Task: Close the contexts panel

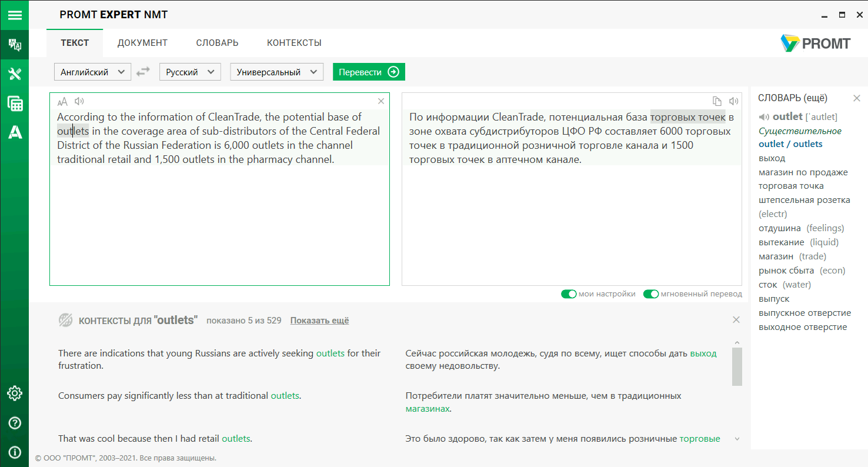Action: [x=736, y=320]
